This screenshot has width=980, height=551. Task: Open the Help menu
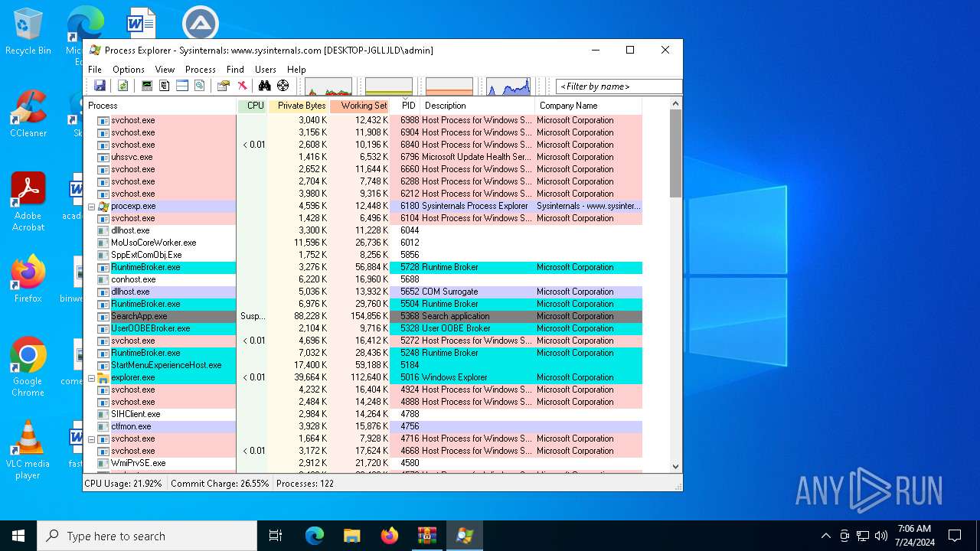pos(296,69)
